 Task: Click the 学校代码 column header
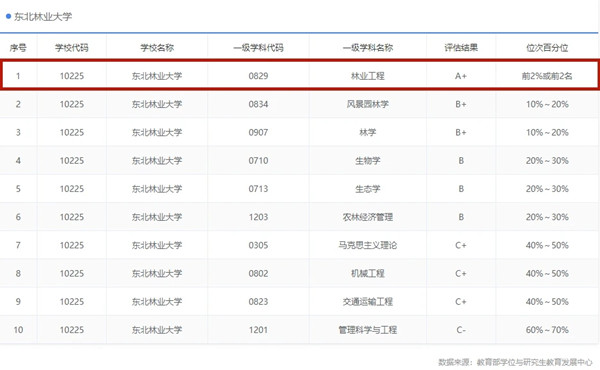coord(72,48)
